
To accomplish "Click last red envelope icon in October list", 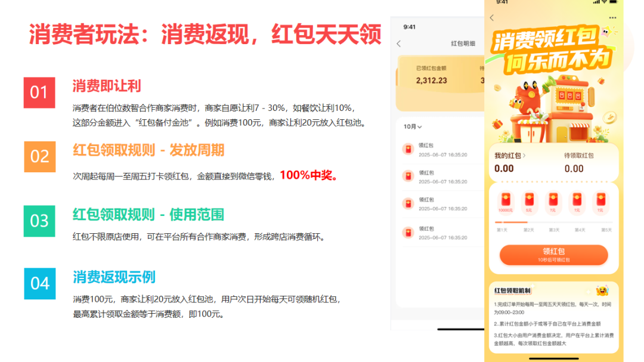I will point(408,233).
